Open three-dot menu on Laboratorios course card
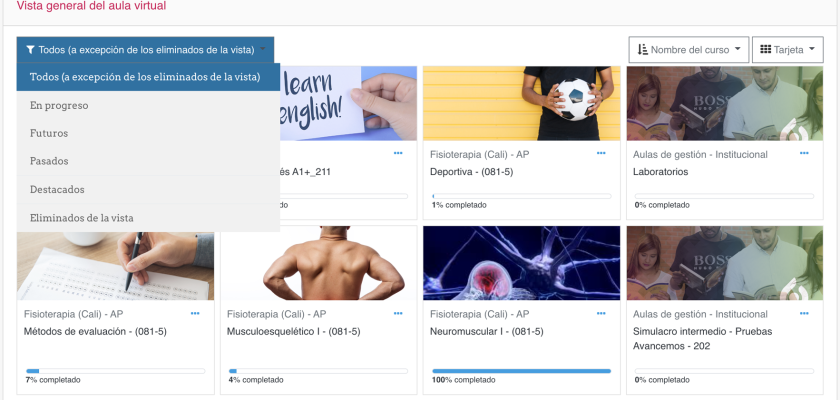840x400 pixels. tap(804, 153)
